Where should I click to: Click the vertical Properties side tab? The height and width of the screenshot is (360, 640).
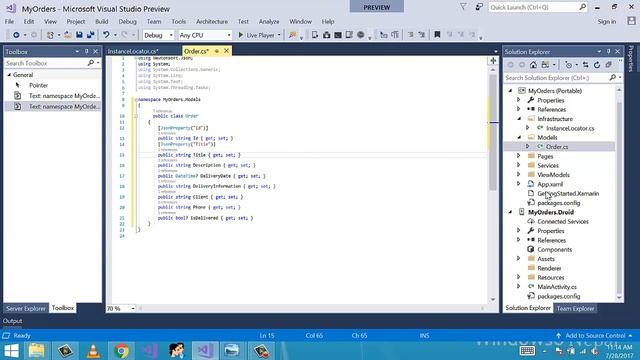tap(631, 58)
